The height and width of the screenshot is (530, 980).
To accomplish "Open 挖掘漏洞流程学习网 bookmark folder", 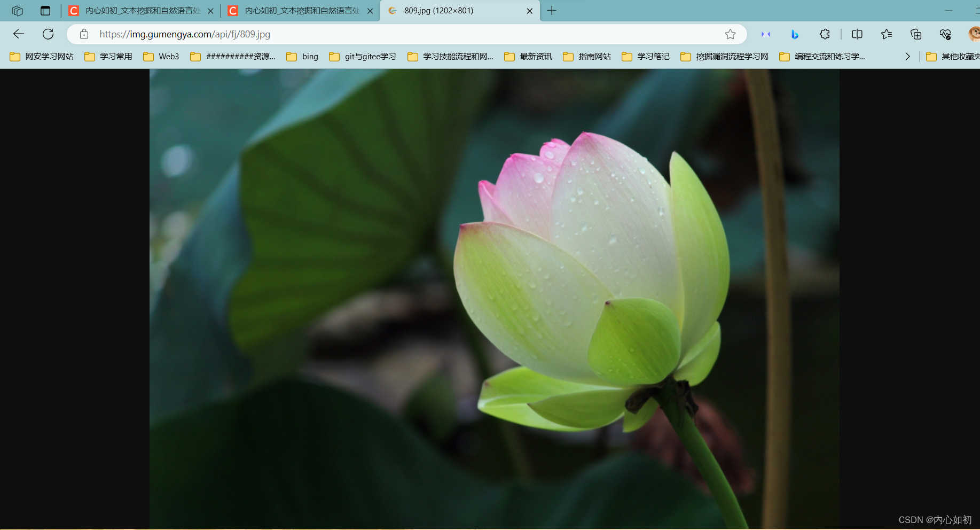I will [725, 57].
